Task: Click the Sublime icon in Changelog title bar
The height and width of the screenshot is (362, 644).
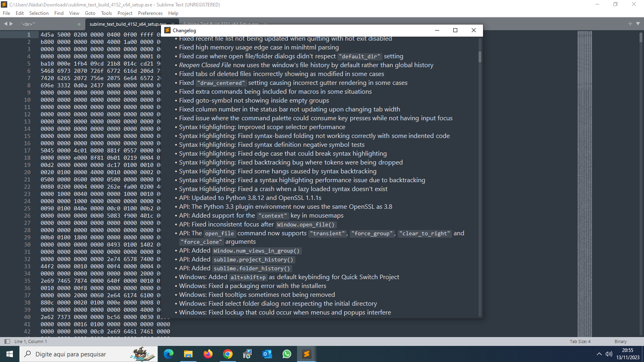Action: point(168,30)
